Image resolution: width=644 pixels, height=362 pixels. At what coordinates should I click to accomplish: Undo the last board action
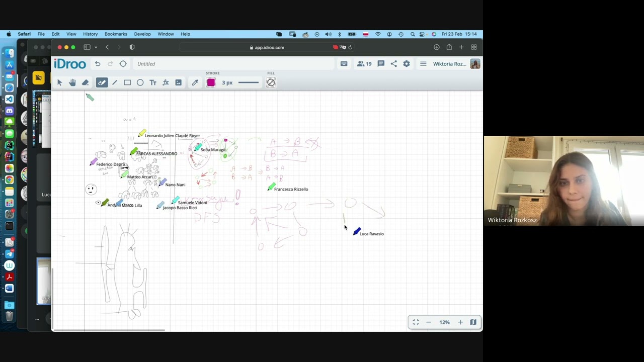(x=98, y=64)
